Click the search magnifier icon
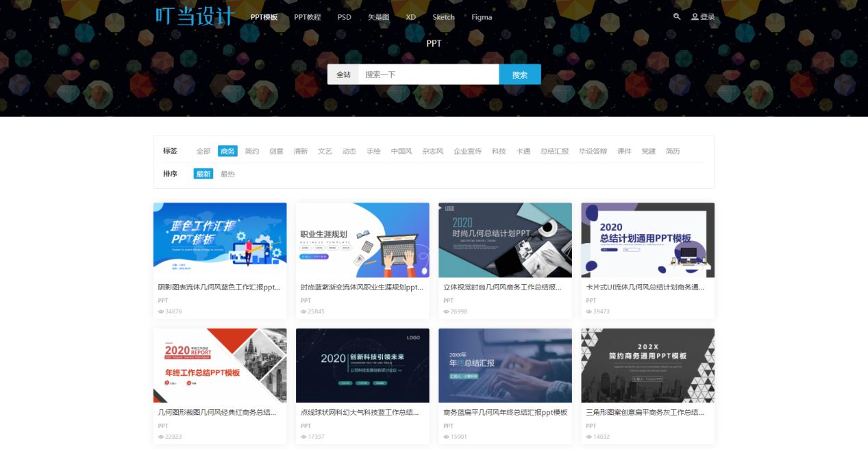Screen dimensions: 868x449 [x=677, y=16]
